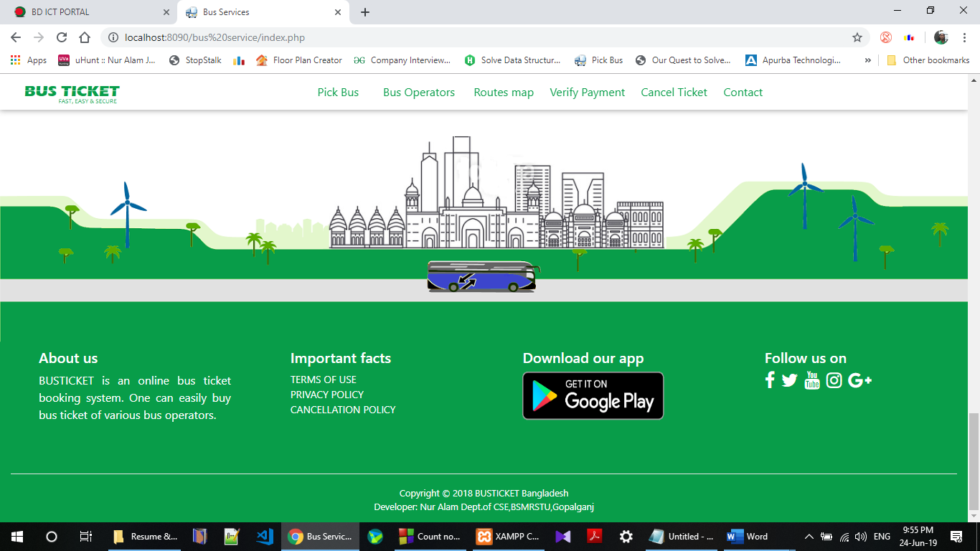Viewport: 980px width, 551px height.
Task: Open the PRIVACY POLICY link
Action: [327, 395]
